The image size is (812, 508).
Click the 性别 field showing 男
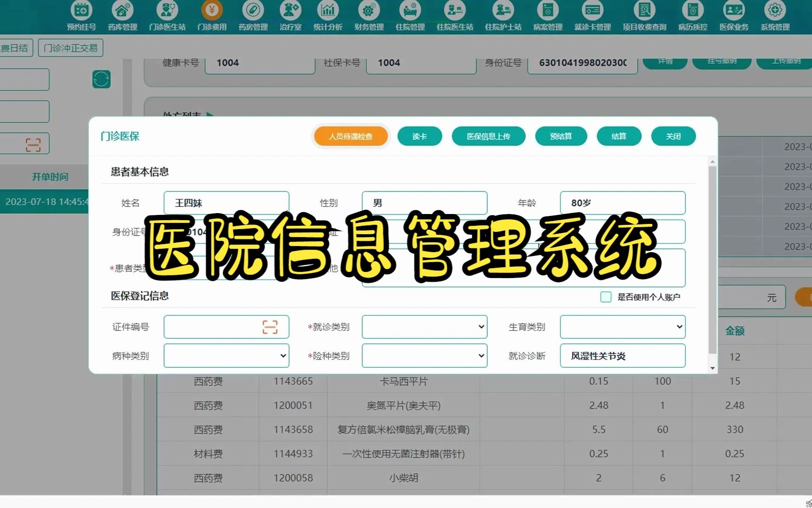pyautogui.click(x=424, y=203)
